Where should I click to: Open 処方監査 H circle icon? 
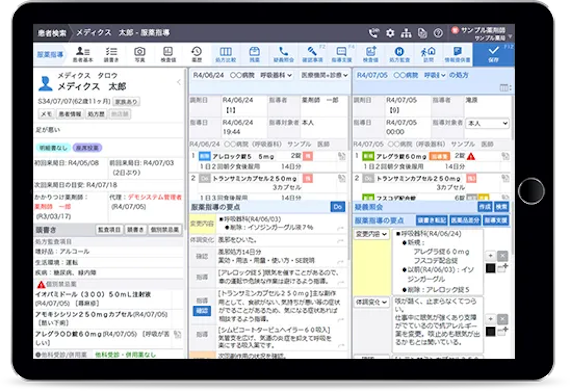pos(399,54)
